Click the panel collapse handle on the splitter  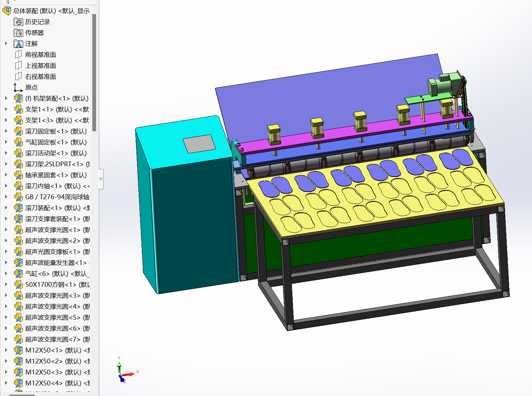tap(101, 179)
